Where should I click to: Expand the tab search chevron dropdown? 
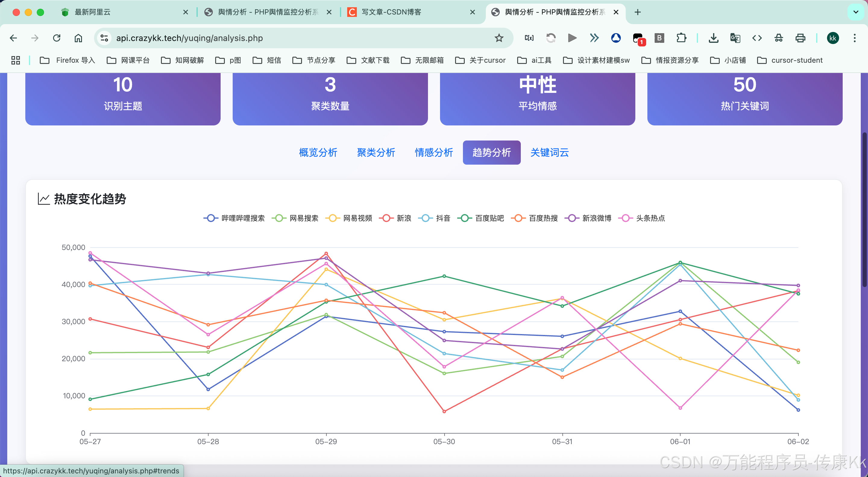click(x=856, y=12)
